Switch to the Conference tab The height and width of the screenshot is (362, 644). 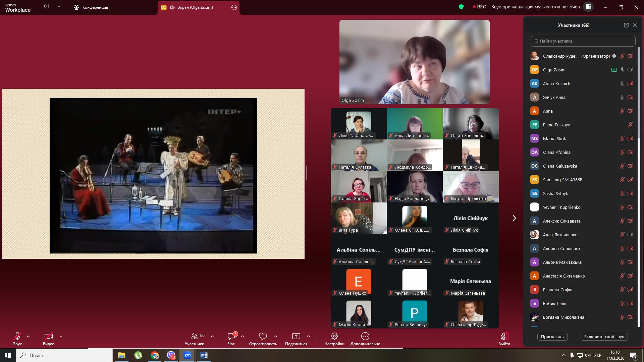coord(91,7)
